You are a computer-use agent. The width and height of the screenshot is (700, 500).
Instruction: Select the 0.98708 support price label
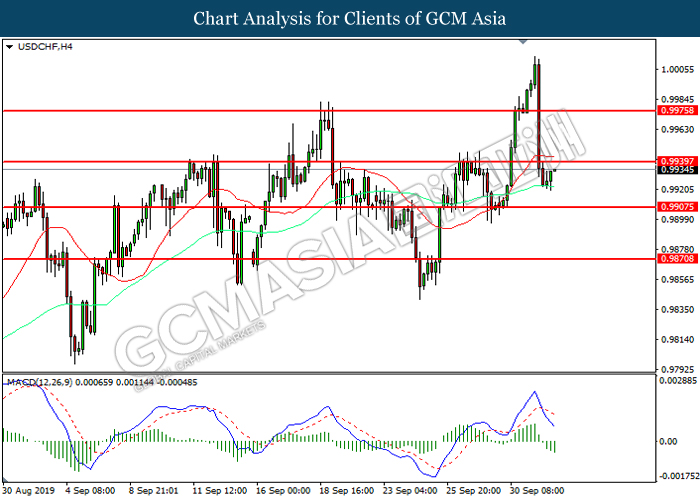(x=677, y=258)
